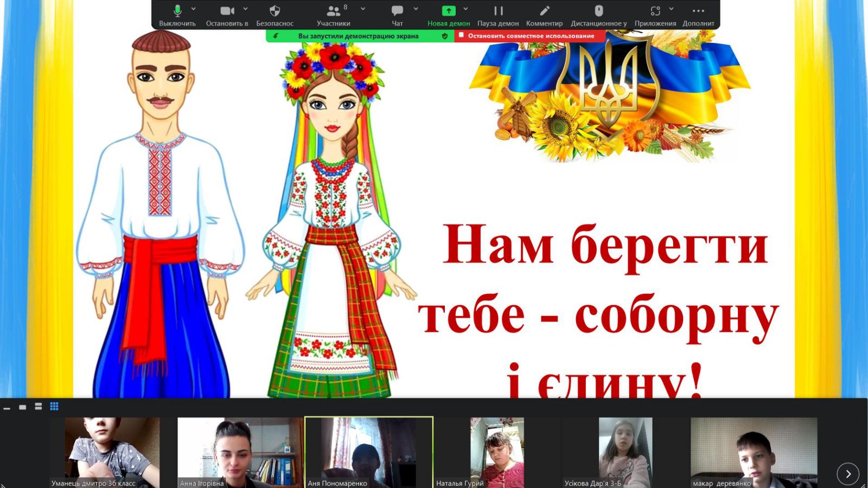Screen dimensions: 868x488
Task: Expand the Чат options arrow
Action: pyautogui.click(x=416, y=9)
